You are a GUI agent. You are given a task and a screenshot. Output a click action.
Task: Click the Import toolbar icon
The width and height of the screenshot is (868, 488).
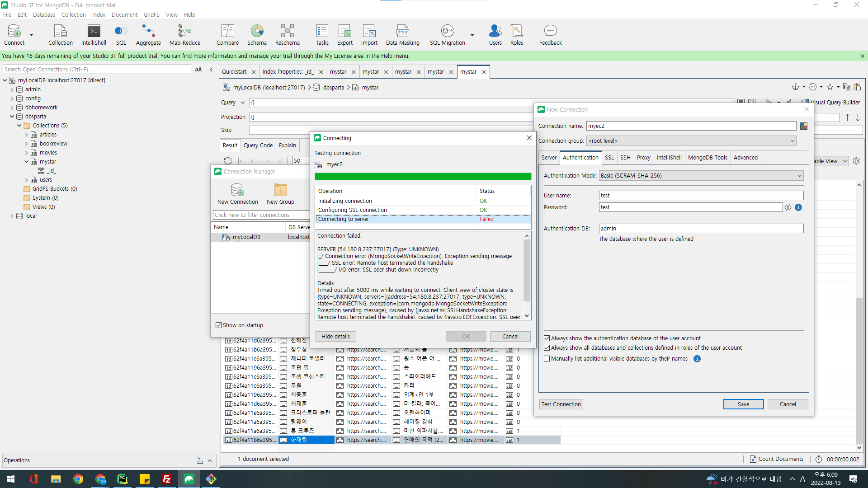pyautogui.click(x=369, y=35)
